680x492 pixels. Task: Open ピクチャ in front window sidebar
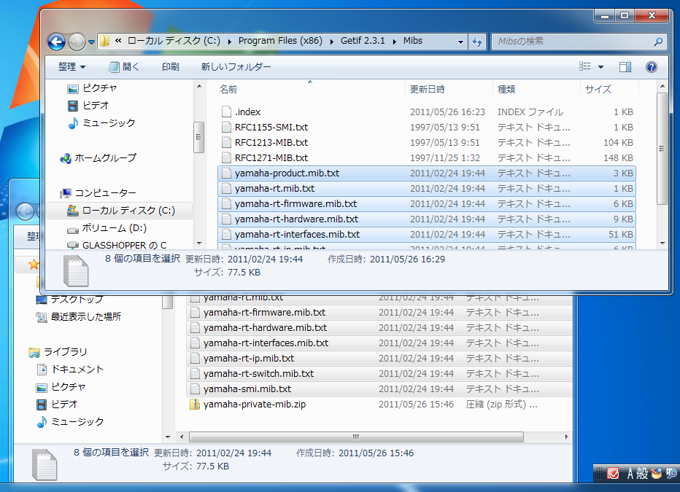coord(92,88)
